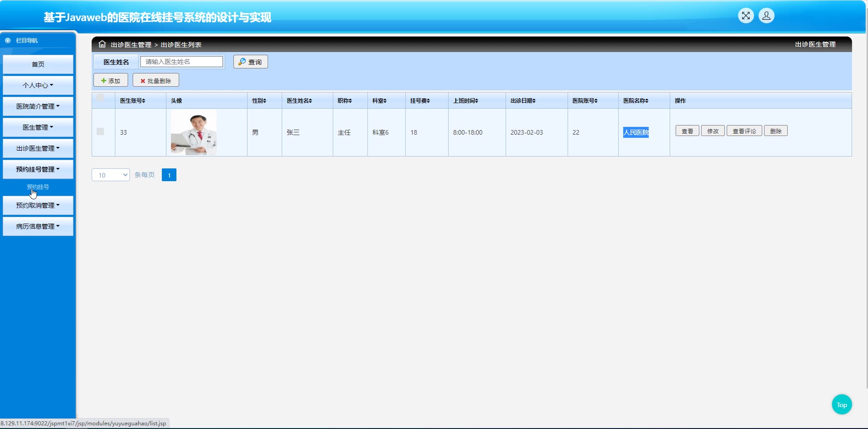Collapse the 预约挂号管理 menu
868x429 pixels.
[x=38, y=169]
